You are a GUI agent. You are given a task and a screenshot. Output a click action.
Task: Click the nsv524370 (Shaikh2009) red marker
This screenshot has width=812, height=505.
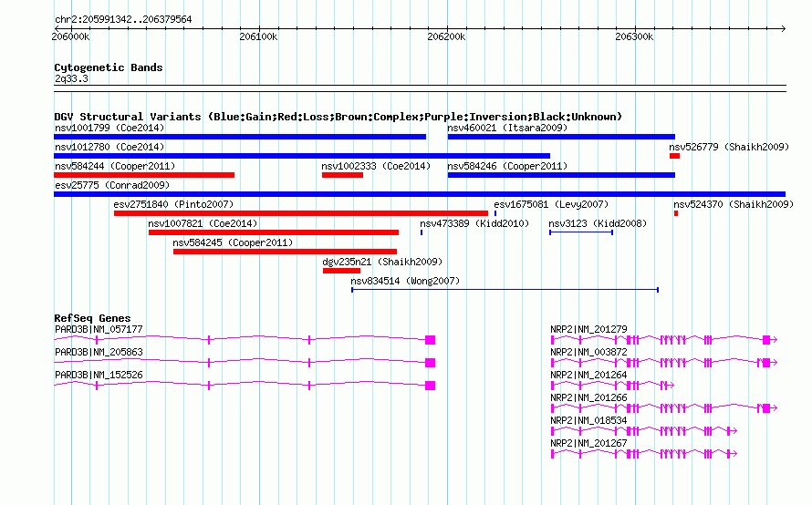pos(676,213)
